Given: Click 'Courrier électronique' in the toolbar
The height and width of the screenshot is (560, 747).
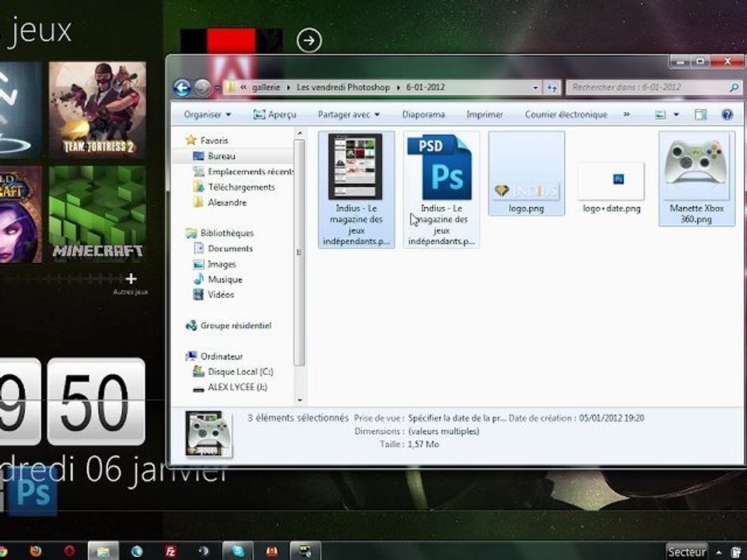Looking at the screenshot, I should 566,115.
